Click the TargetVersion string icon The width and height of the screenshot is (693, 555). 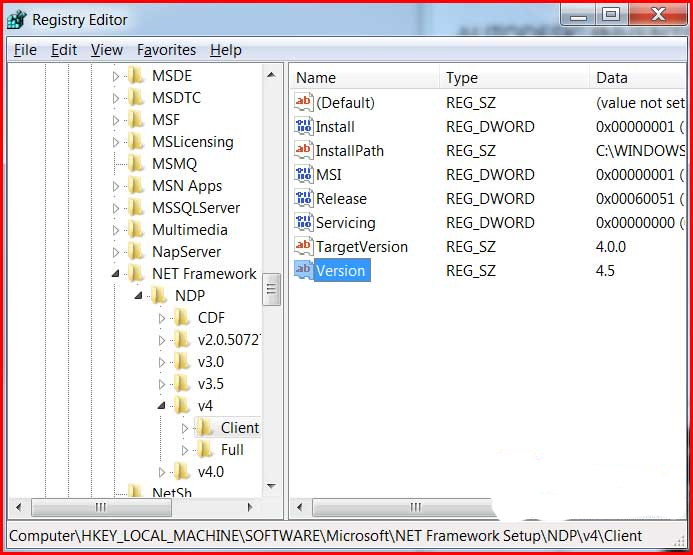point(304,246)
